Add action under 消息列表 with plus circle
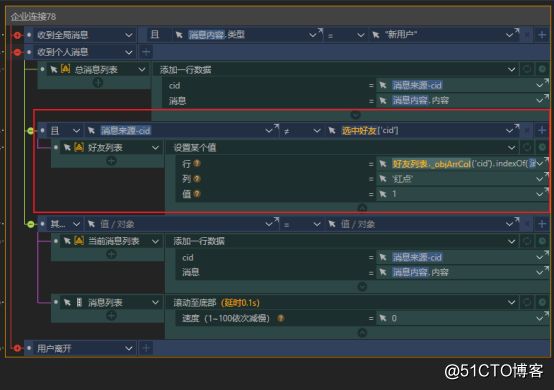The width and height of the screenshot is (554, 390). 111,315
